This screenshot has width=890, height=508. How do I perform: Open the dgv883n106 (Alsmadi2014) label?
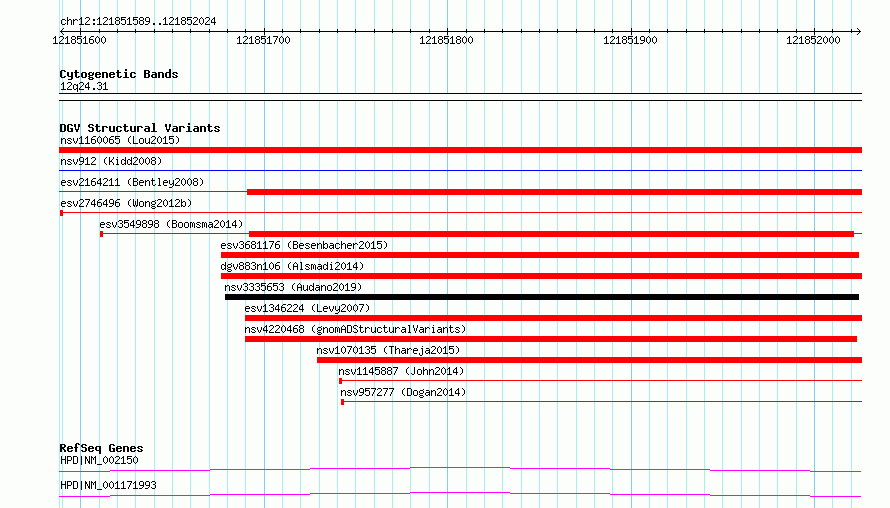point(292,266)
